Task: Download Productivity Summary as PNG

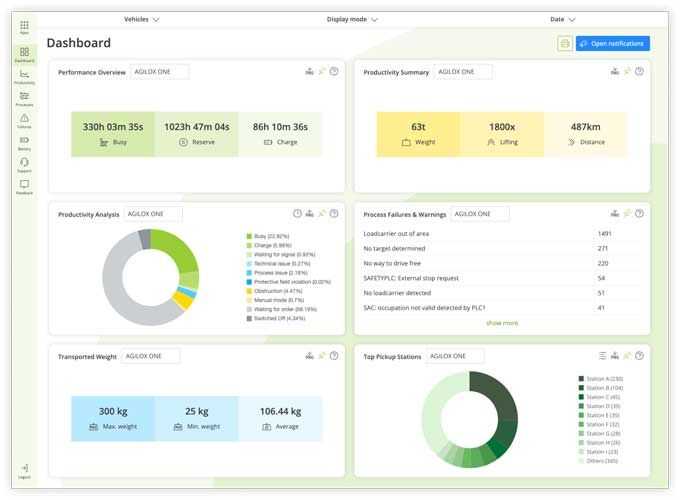Action: (615, 72)
